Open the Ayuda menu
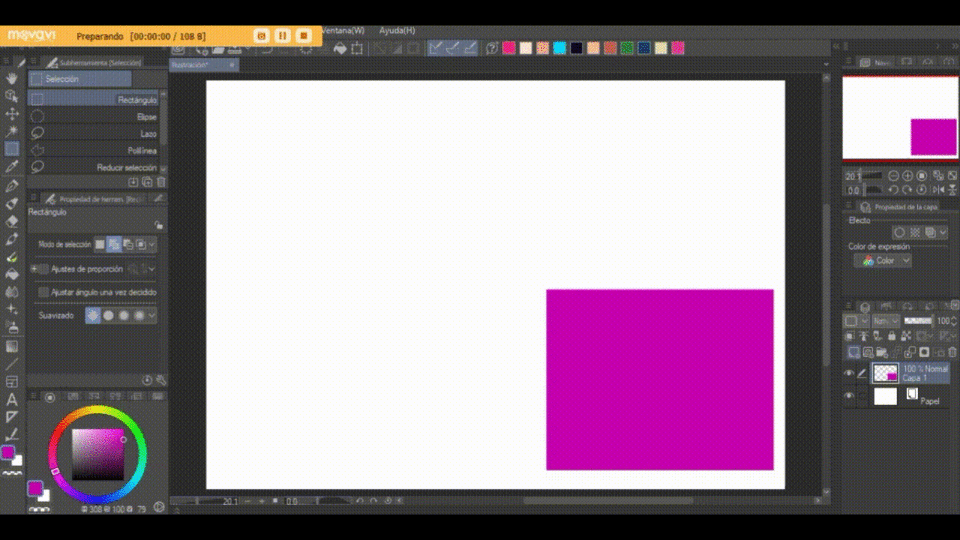 [x=397, y=30]
